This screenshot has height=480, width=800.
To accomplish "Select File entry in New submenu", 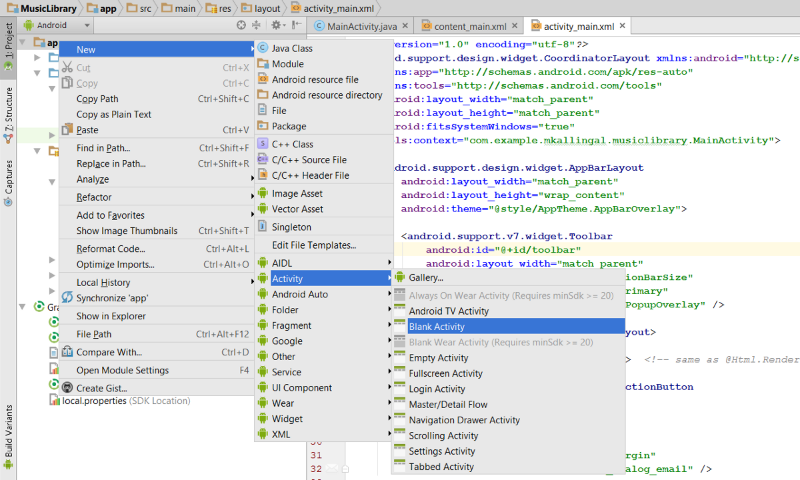I will (324, 111).
